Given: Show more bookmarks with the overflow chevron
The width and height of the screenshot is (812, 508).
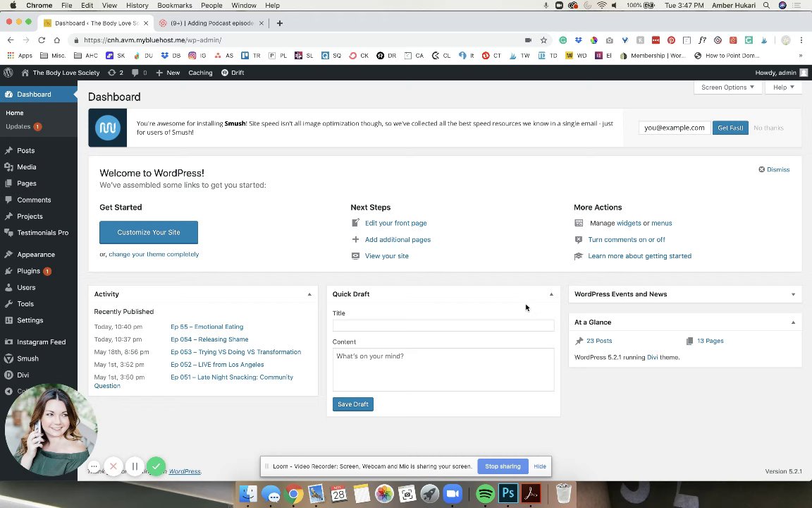Looking at the screenshot, I should (800, 56).
